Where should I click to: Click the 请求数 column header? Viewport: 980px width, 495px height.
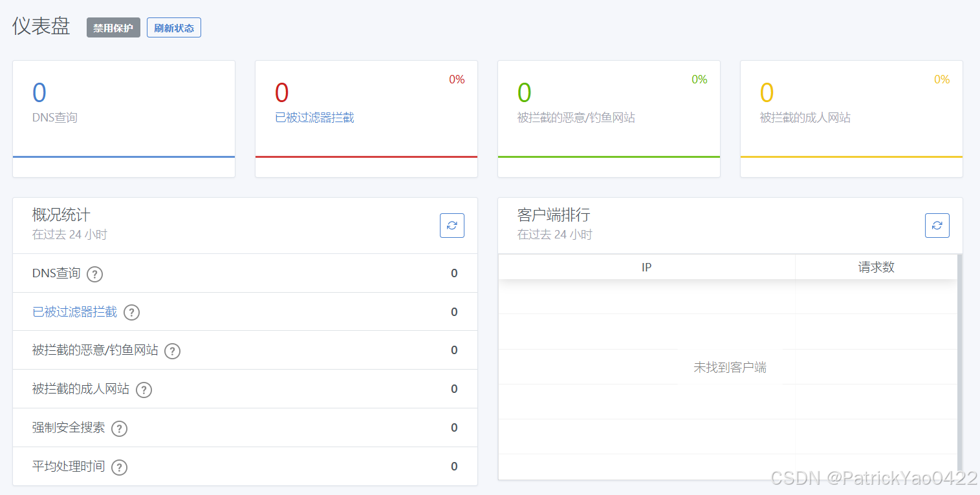pyautogui.click(x=876, y=267)
